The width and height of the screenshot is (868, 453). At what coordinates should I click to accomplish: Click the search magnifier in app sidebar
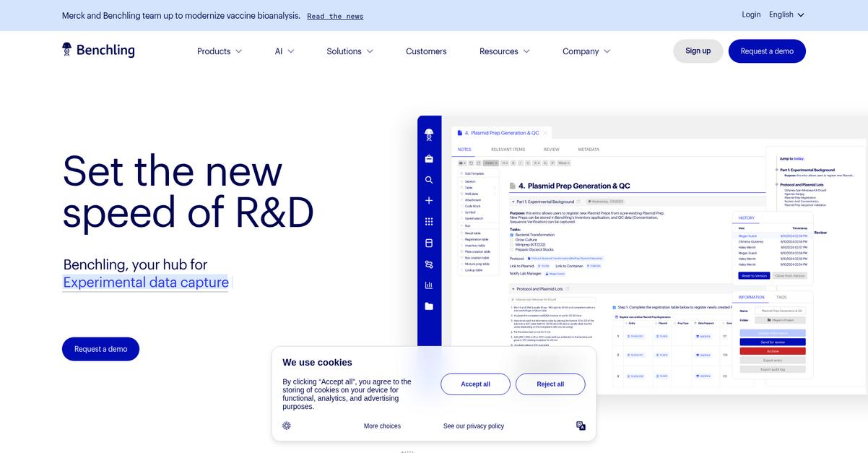click(429, 180)
